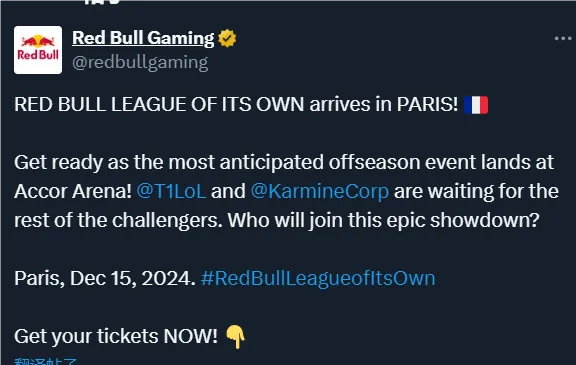Open the @T1LoL mention
Viewport: 576px width, 365px height.
(171, 191)
